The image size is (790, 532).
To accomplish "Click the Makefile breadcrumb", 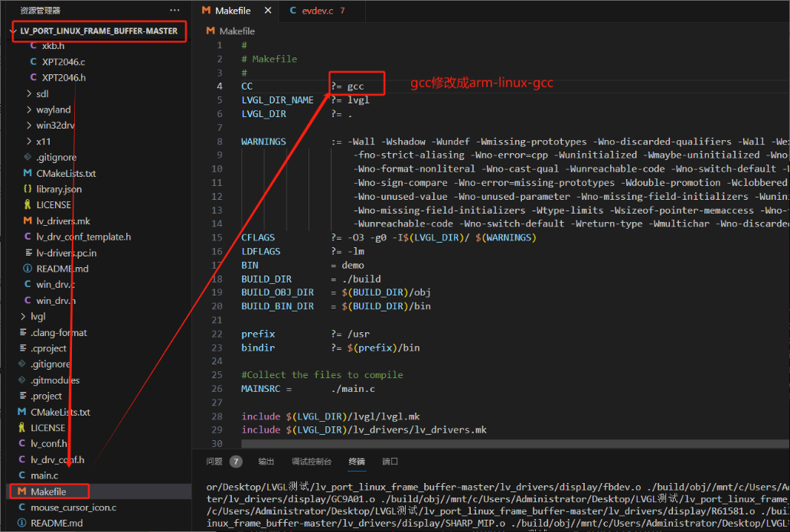I will click(x=237, y=31).
